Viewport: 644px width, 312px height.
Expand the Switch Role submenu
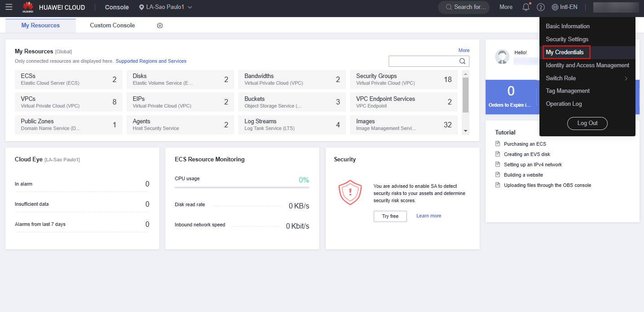(x=587, y=78)
